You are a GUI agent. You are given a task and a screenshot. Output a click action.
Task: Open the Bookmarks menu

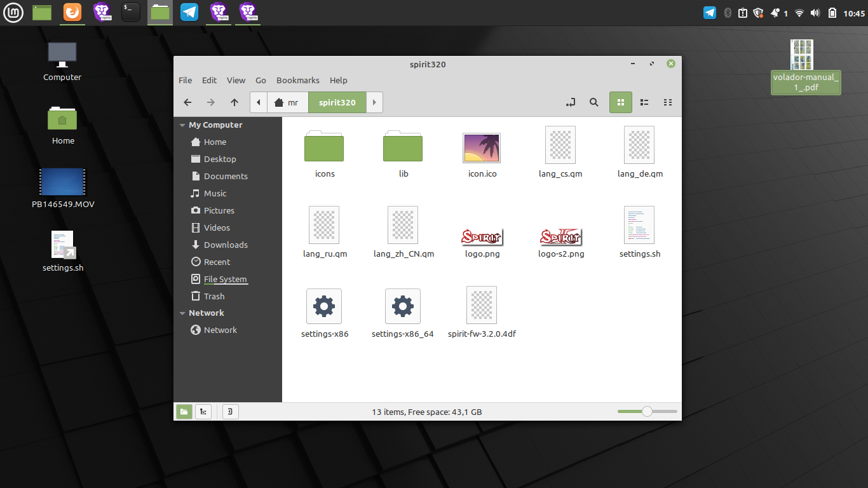click(x=297, y=80)
